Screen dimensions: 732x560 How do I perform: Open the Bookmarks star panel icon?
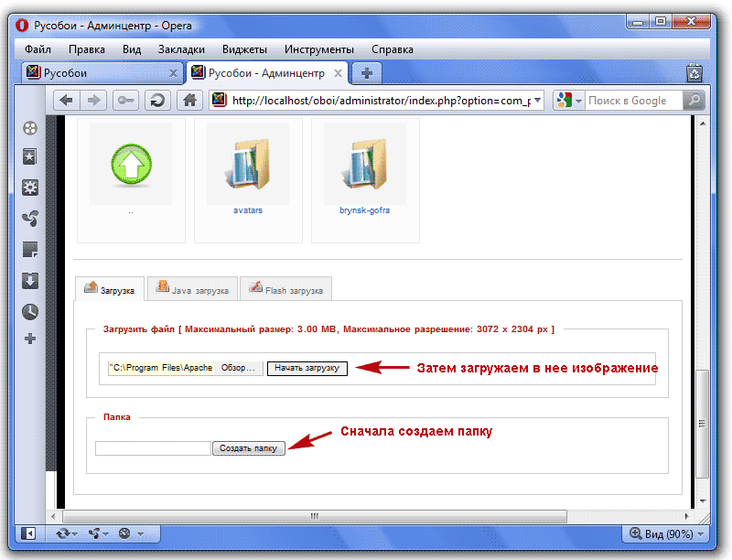[30, 157]
